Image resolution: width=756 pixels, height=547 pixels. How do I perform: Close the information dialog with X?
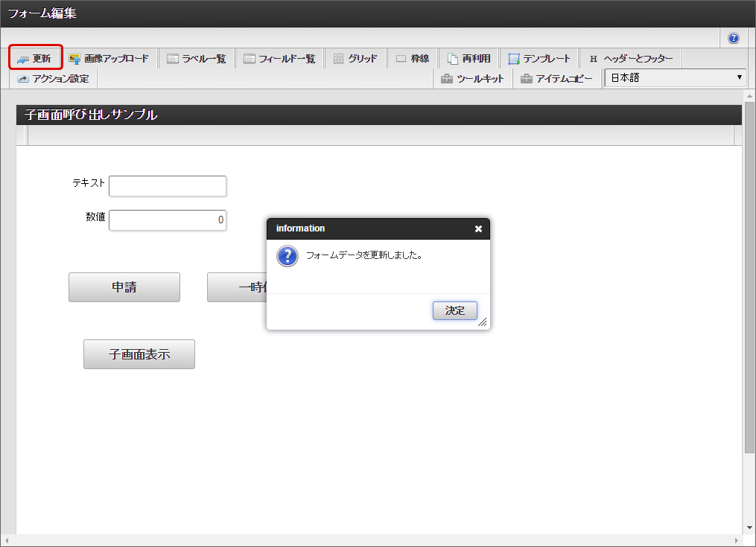478,229
